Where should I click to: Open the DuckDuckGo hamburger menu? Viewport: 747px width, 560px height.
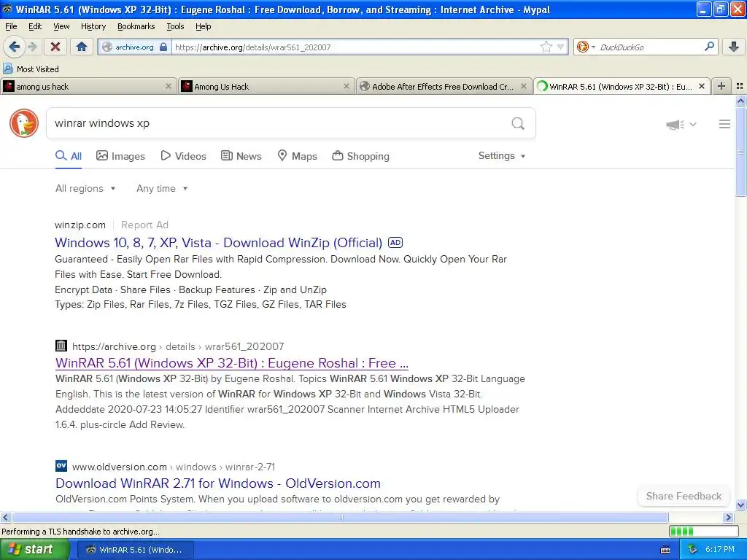point(724,124)
